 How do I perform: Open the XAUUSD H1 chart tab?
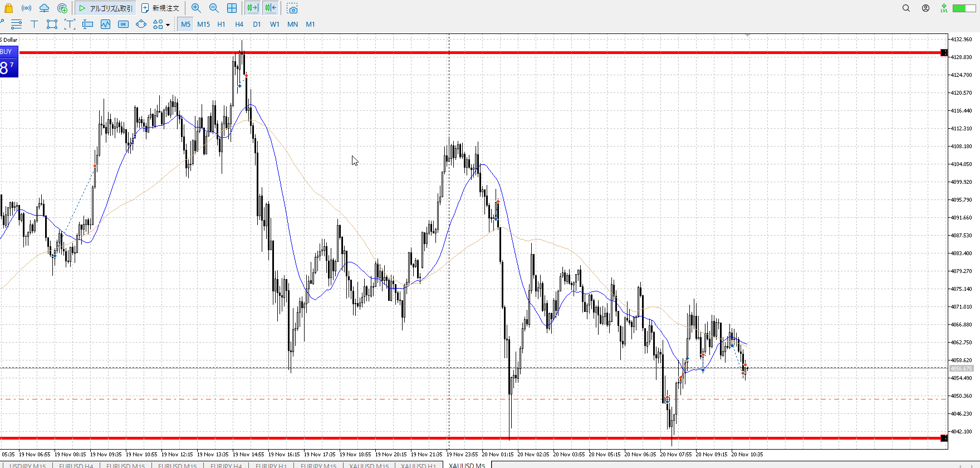pos(418,465)
